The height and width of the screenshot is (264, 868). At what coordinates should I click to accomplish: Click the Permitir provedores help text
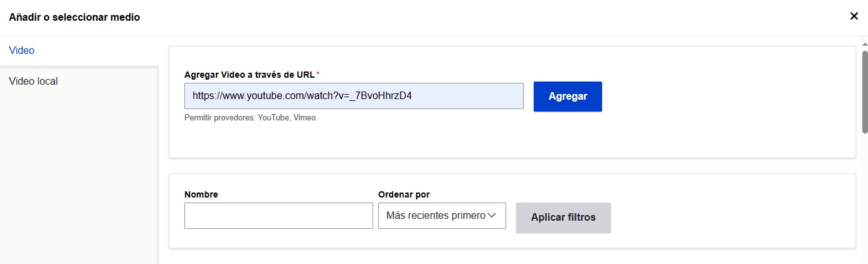click(251, 117)
